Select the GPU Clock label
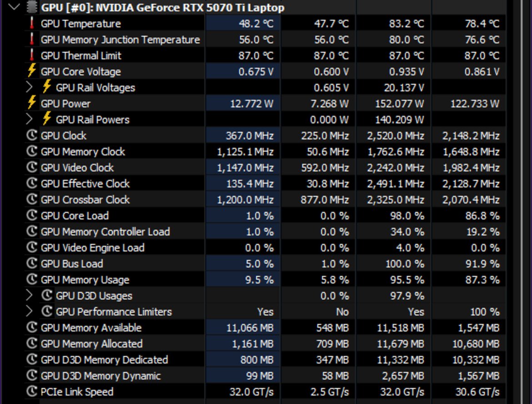 coord(64,136)
